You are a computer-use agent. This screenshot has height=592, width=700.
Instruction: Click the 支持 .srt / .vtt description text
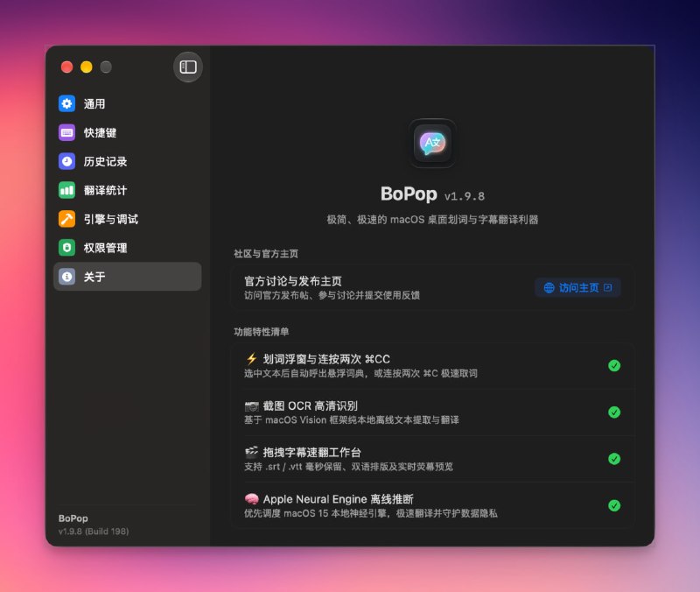point(348,467)
